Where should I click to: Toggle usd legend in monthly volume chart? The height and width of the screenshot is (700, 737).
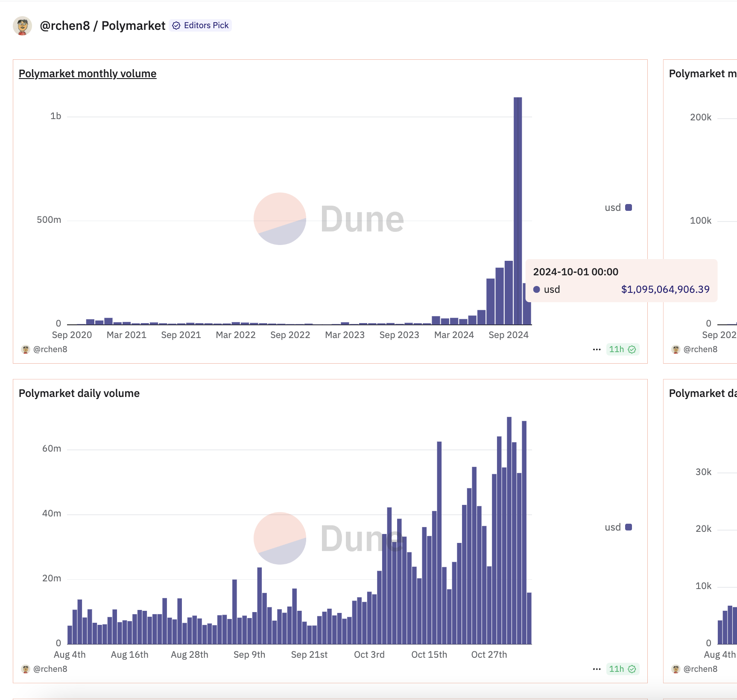click(618, 207)
